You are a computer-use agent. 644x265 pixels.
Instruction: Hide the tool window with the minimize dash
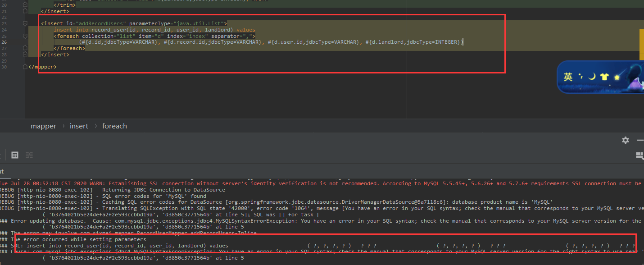[640, 140]
